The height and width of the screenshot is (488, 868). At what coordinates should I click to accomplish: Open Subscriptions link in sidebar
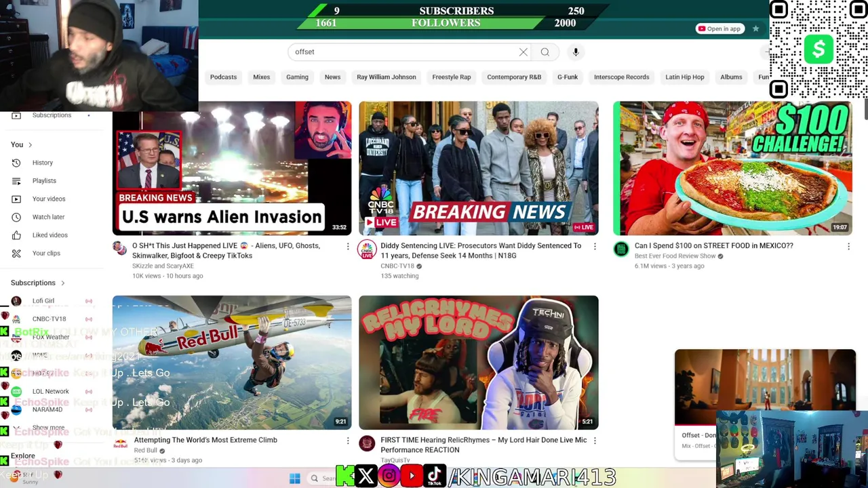(x=52, y=115)
